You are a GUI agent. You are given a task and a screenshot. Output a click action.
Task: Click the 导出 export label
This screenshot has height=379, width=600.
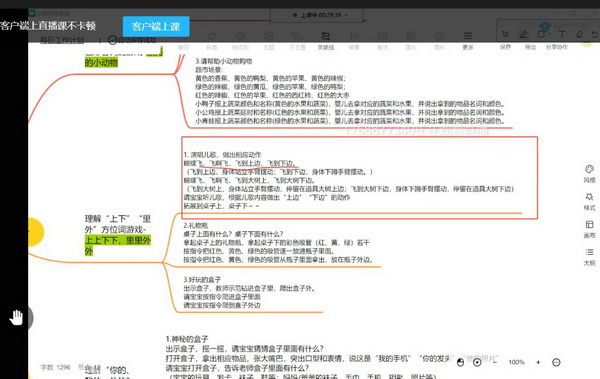click(530, 47)
